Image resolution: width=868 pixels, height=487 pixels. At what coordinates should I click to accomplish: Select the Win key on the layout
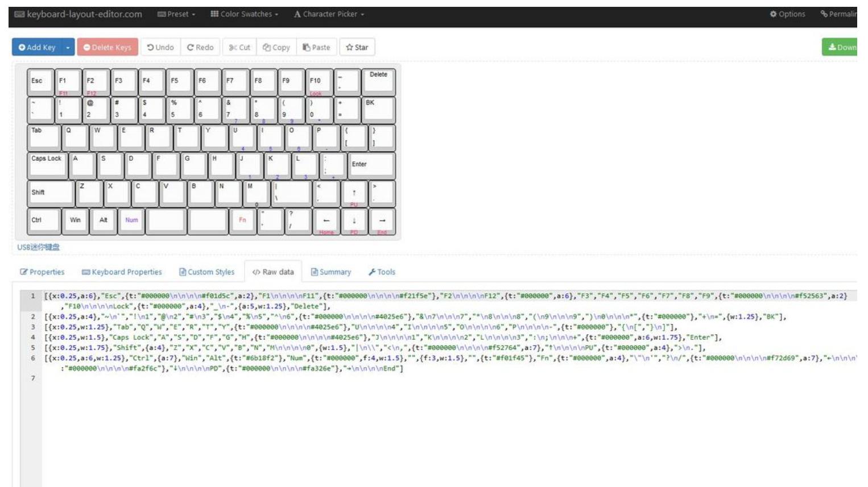75,221
